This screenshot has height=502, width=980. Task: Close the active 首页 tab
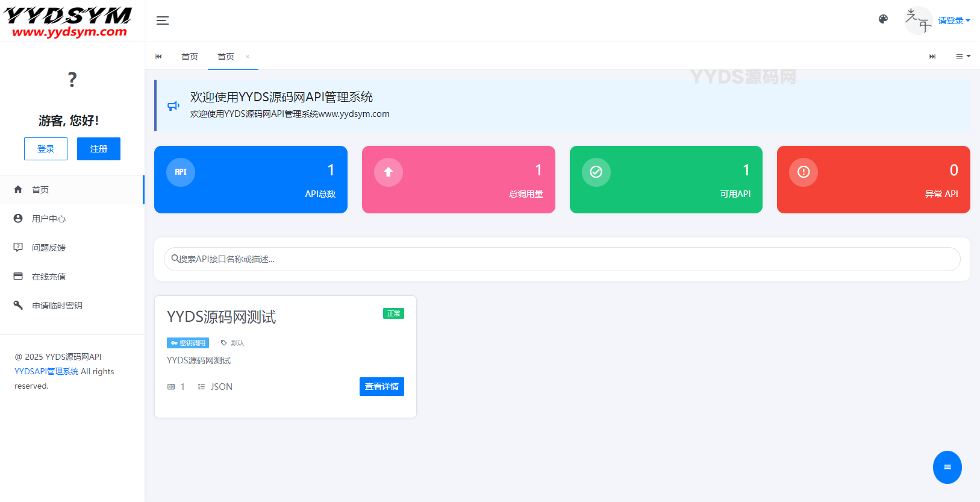(248, 57)
